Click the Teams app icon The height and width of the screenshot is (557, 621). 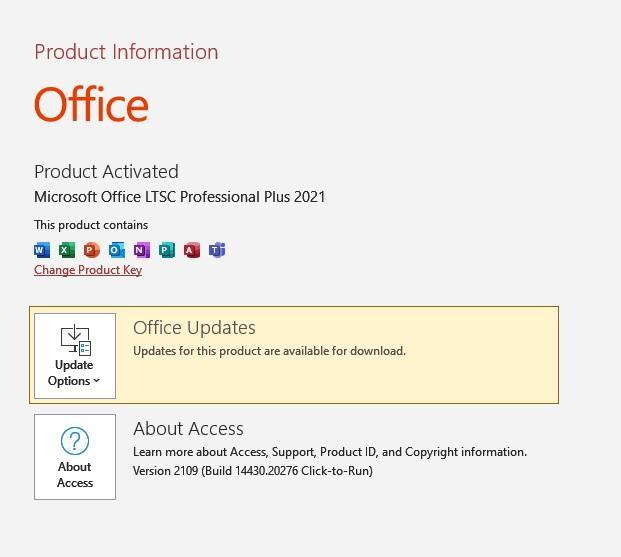pos(217,250)
